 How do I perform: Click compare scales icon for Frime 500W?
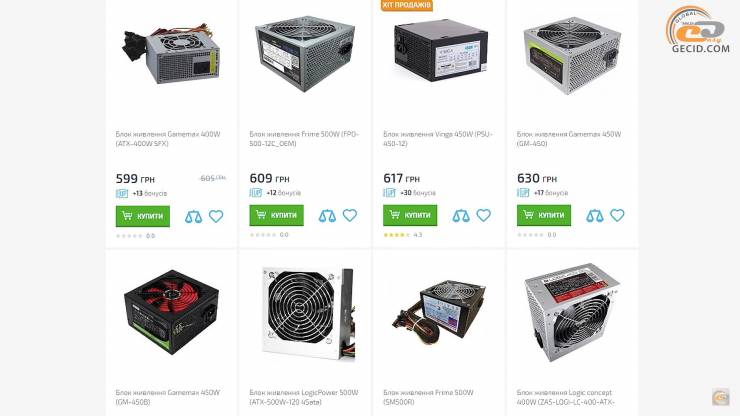pyautogui.click(x=327, y=215)
